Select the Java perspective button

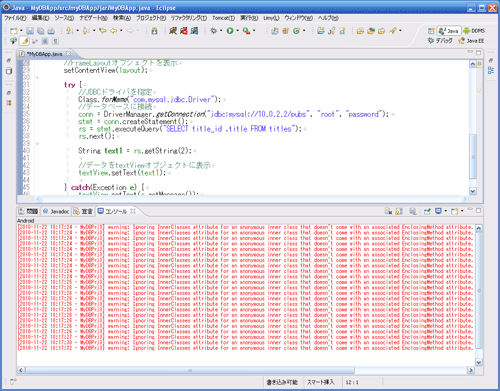point(449,31)
